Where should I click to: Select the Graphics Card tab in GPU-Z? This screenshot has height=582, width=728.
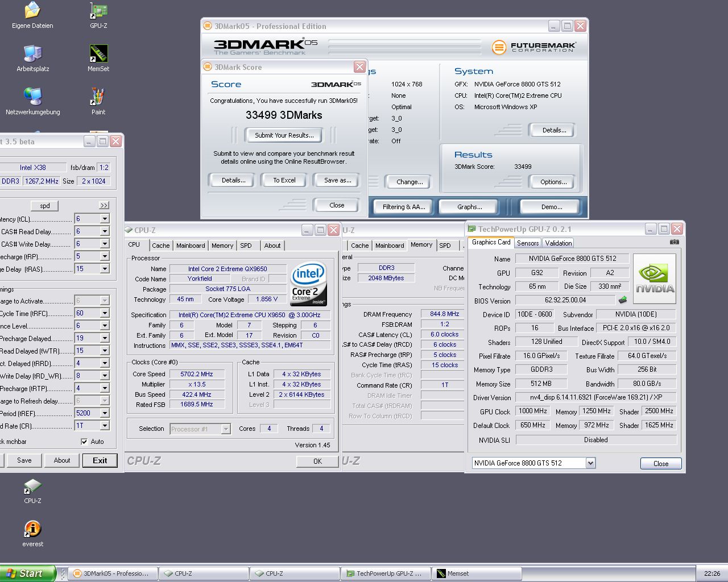491,242
